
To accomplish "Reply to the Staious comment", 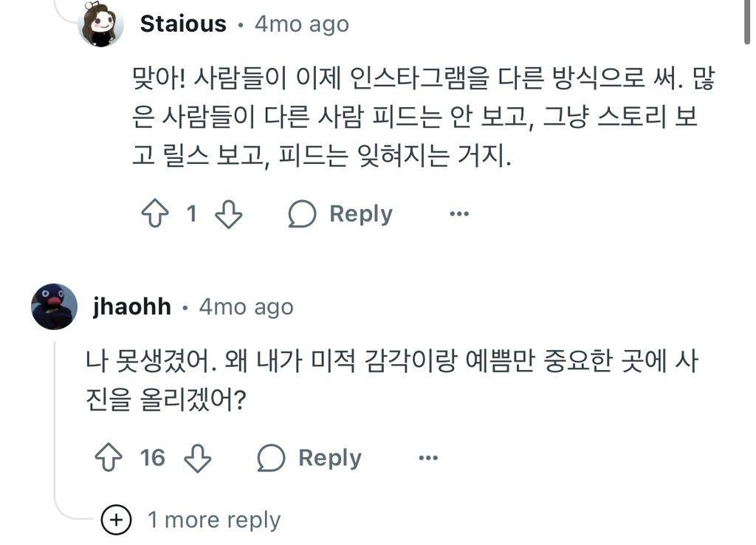I will [340, 214].
